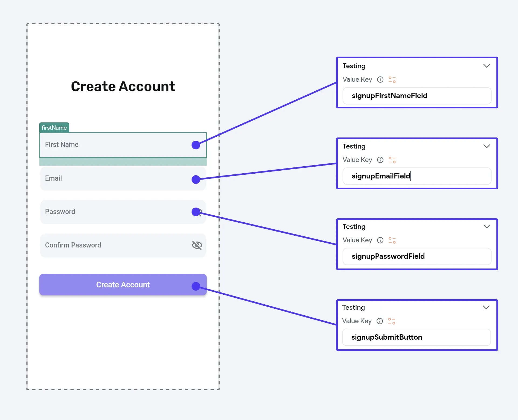
Task: Click the Email text field
Action: (123, 178)
